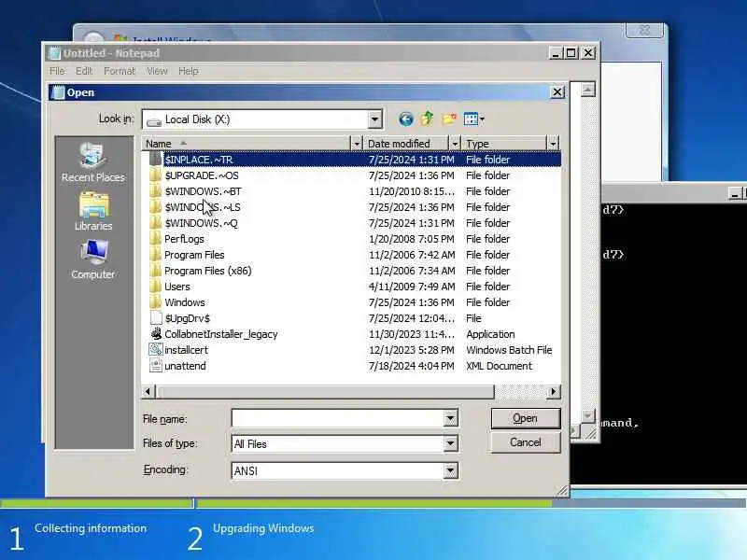Screen dimensions: 747x560
Task: Open Recent Places in the sidebar
Action: (92, 162)
